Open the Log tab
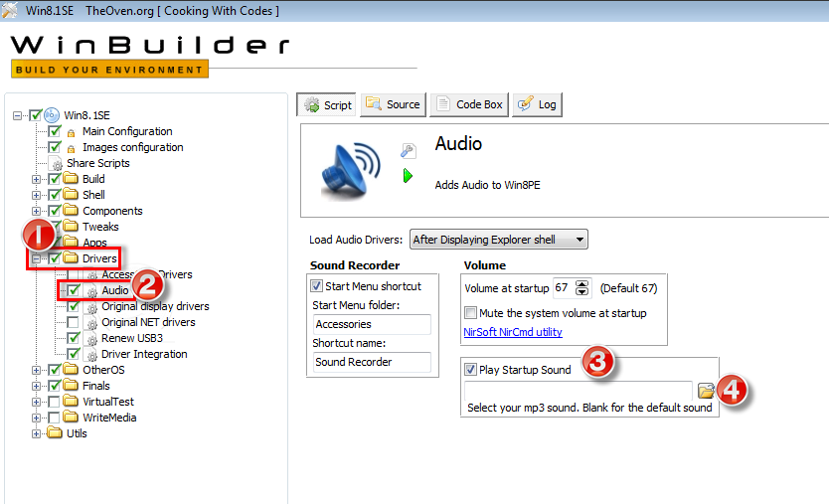Viewport: 829px width, 504px height. pyautogui.click(x=537, y=104)
